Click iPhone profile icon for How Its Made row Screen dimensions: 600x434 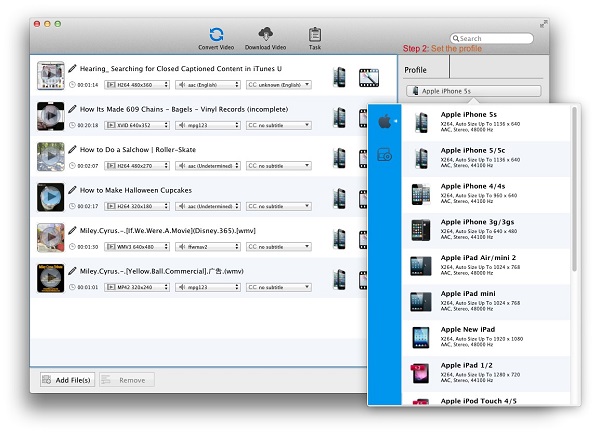click(x=339, y=117)
